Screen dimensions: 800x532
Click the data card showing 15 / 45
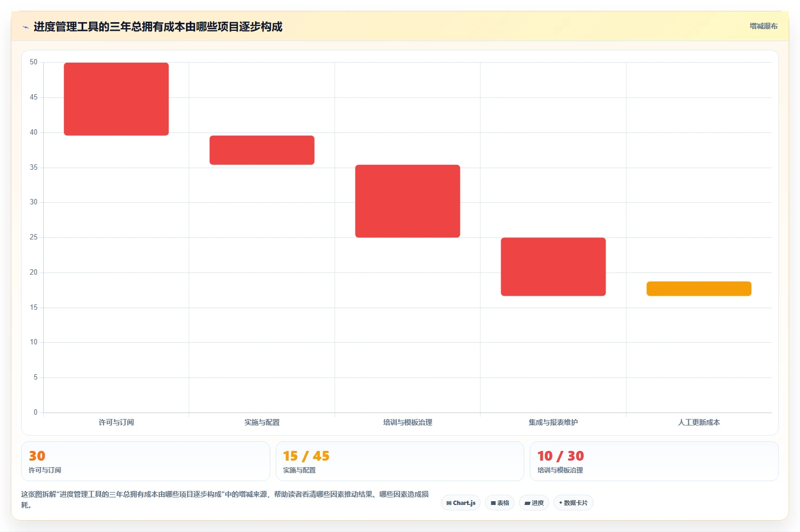400,461
